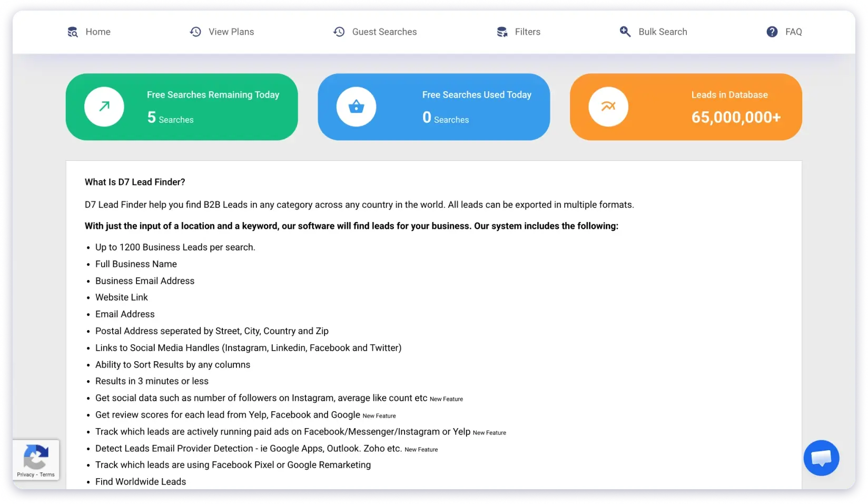
Task: Click the reCAPTCHA Terms link
Action: (47, 474)
